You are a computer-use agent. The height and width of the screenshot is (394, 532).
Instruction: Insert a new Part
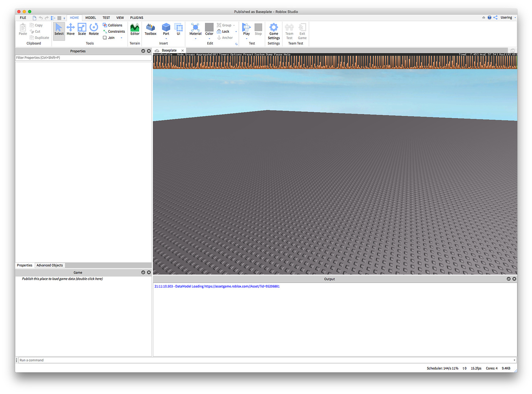pos(166,28)
